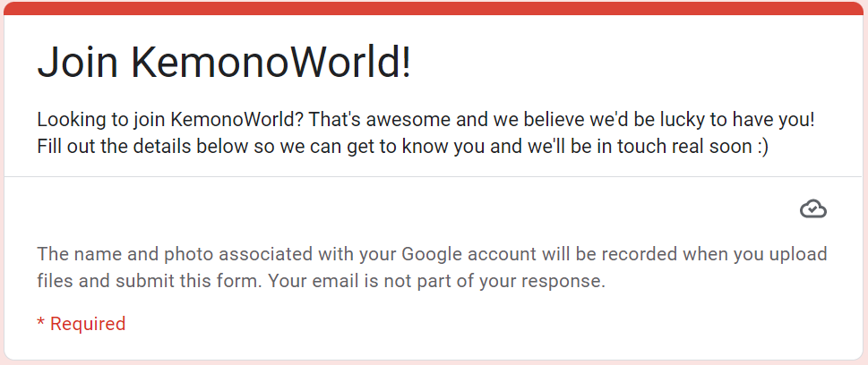The height and width of the screenshot is (365, 868).
Task: Click the cloud draft-saved icon
Action: point(812,209)
